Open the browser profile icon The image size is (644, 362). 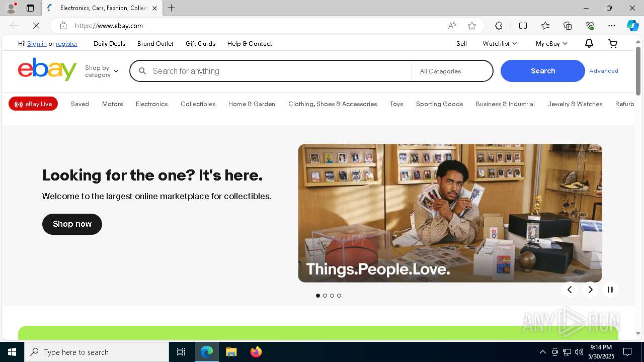tap(11, 8)
